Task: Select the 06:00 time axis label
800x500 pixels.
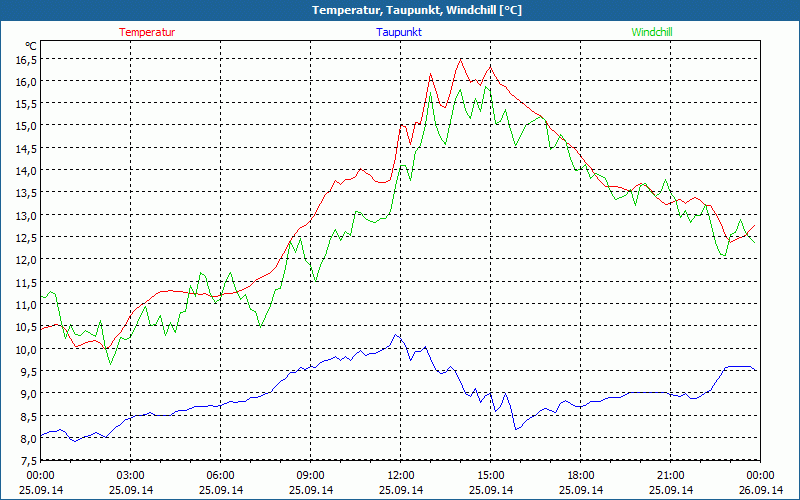Action: [220, 475]
